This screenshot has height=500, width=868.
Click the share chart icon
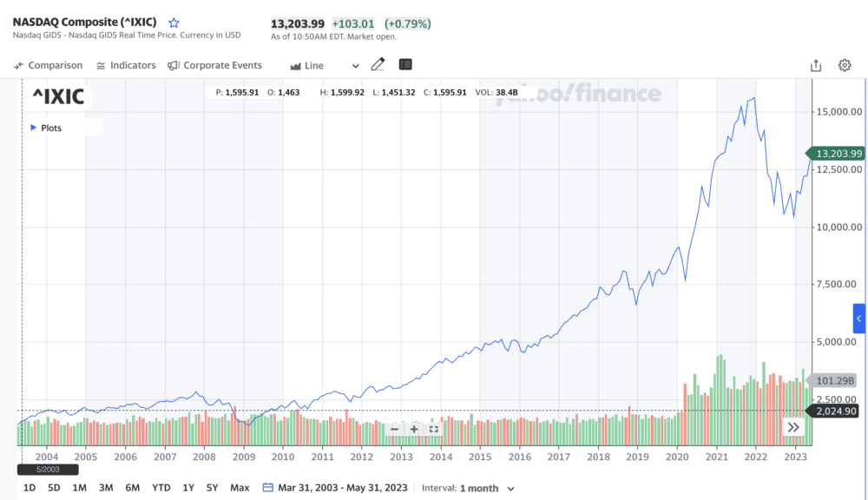(x=816, y=64)
